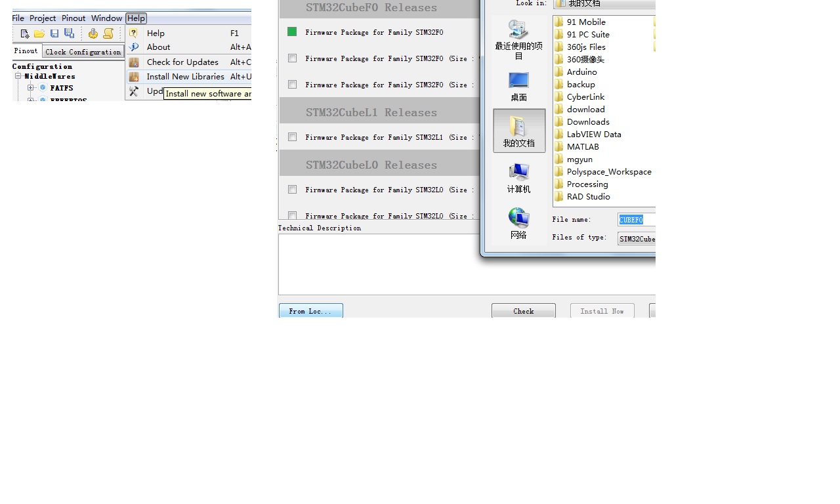Select the capitalized Downloads folder

582,122
